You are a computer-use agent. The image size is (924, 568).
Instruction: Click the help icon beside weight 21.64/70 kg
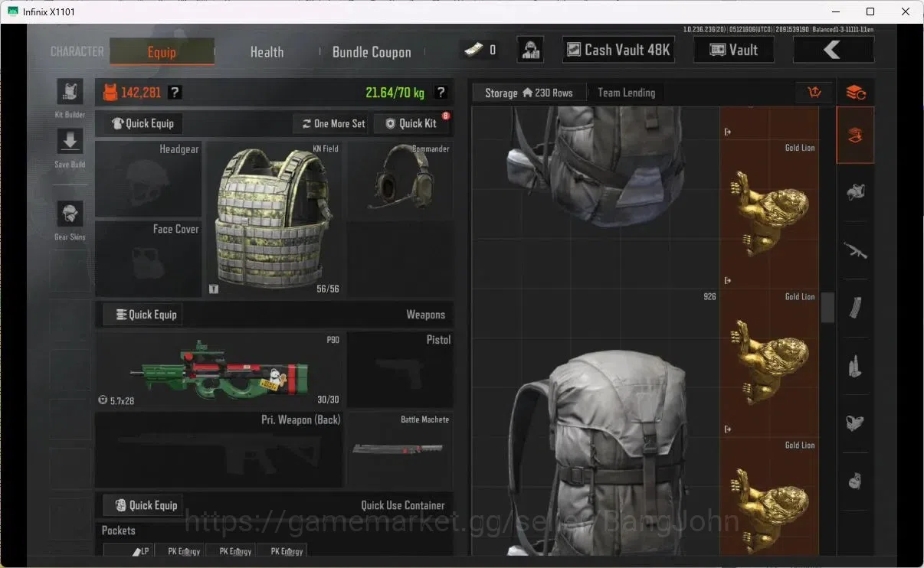point(441,93)
